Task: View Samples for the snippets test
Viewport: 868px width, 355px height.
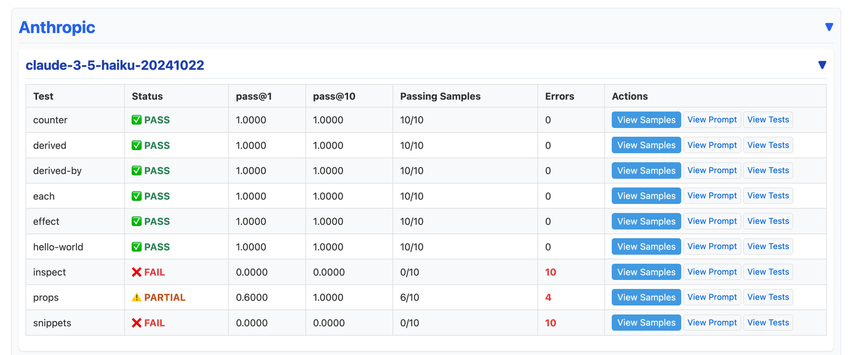Action: pos(646,323)
